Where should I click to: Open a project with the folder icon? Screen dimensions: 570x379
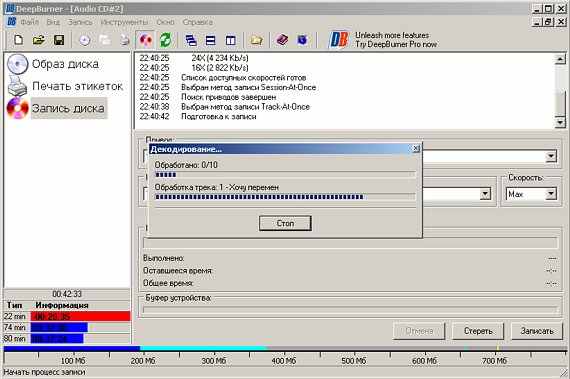click(x=39, y=40)
